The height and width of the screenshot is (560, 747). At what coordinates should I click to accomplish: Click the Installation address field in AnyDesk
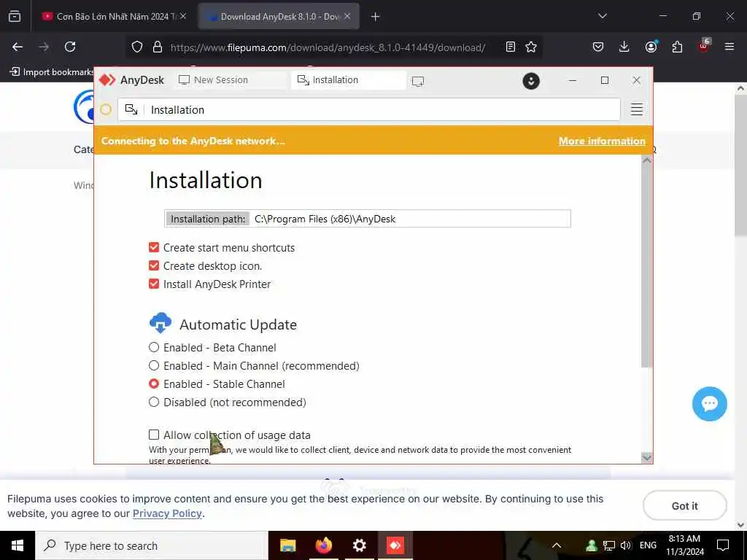(369, 109)
